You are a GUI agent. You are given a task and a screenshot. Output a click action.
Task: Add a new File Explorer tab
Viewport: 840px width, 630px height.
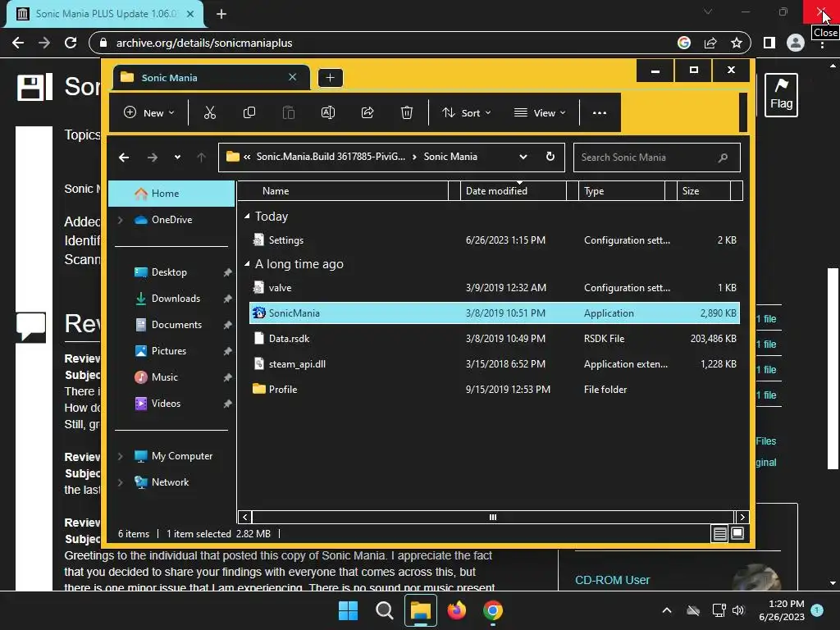tap(330, 78)
